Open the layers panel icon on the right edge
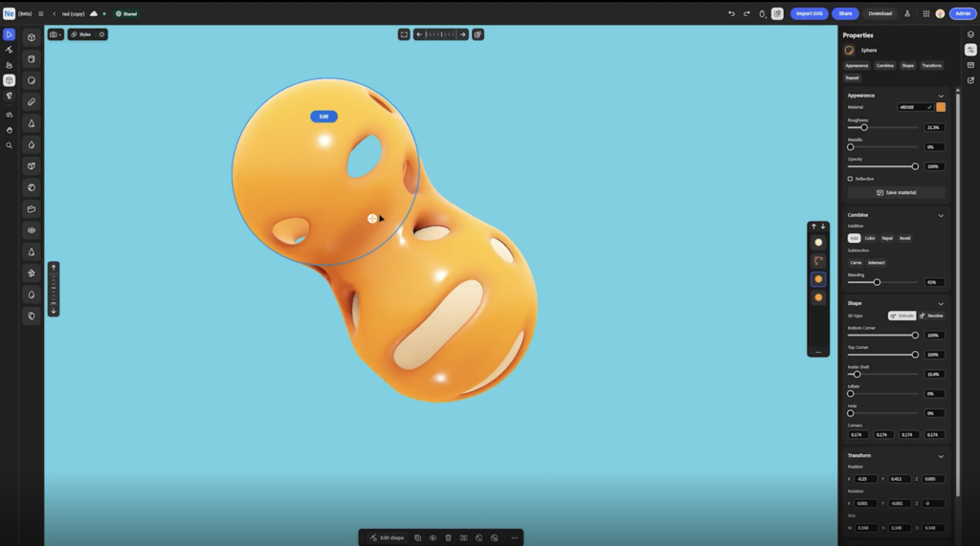This screenshot has width=980, height=546. tap(970, 34)
